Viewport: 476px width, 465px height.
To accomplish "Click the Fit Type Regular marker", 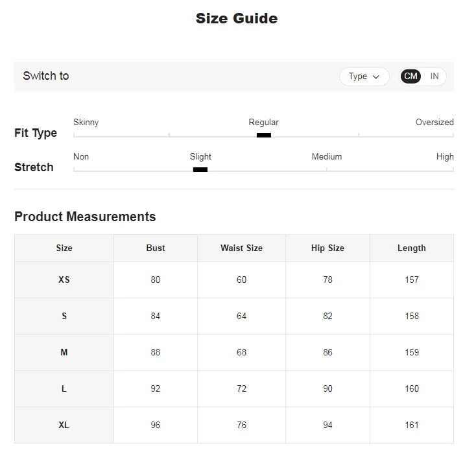I will pyautogui.click(x=264, y=135).
